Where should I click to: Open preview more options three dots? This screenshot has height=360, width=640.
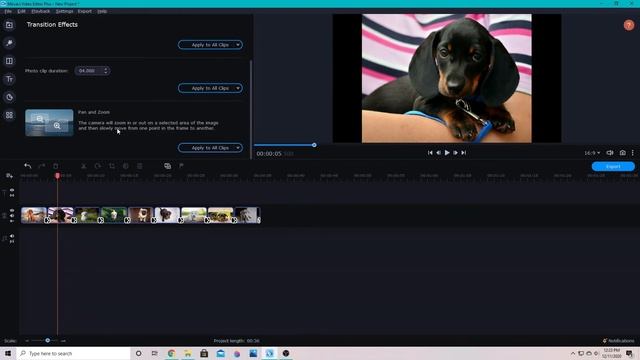point(633,153)
